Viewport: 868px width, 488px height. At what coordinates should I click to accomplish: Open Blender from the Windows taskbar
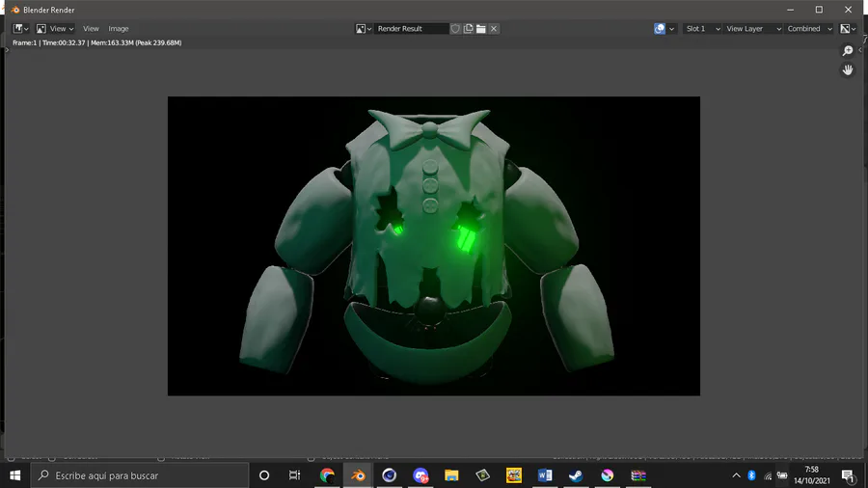pyautogui.click(x=358, y=475)
